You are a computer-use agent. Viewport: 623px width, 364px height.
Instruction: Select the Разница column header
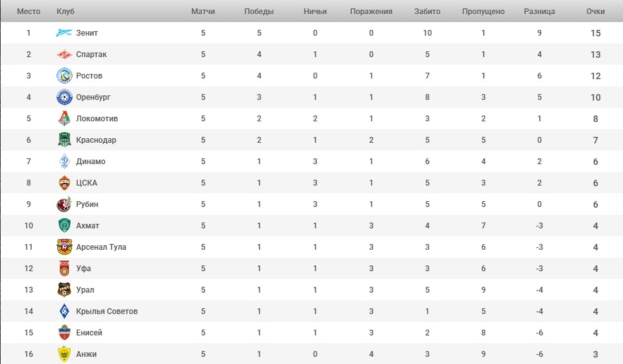pos(539,12)
